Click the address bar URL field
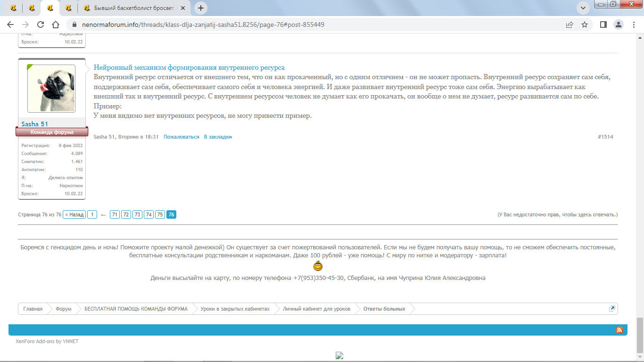Viewport: 644px width, 362px height. point(283,25)
